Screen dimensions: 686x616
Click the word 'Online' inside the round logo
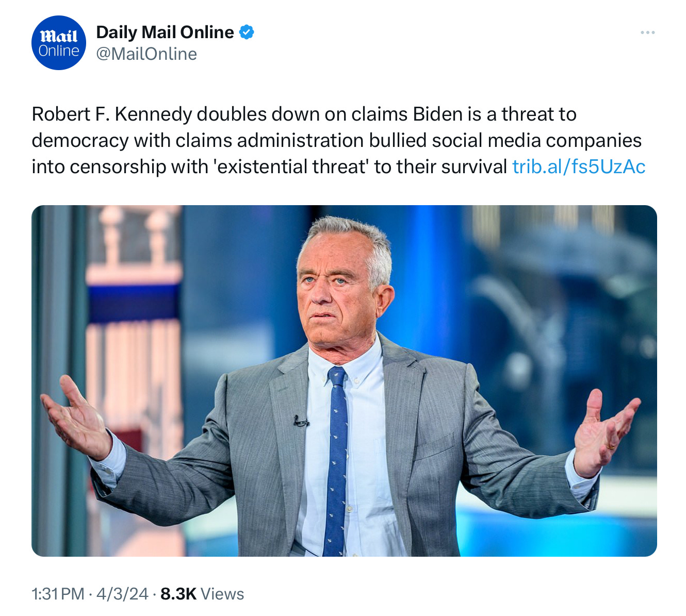click(x=59, y=51)
